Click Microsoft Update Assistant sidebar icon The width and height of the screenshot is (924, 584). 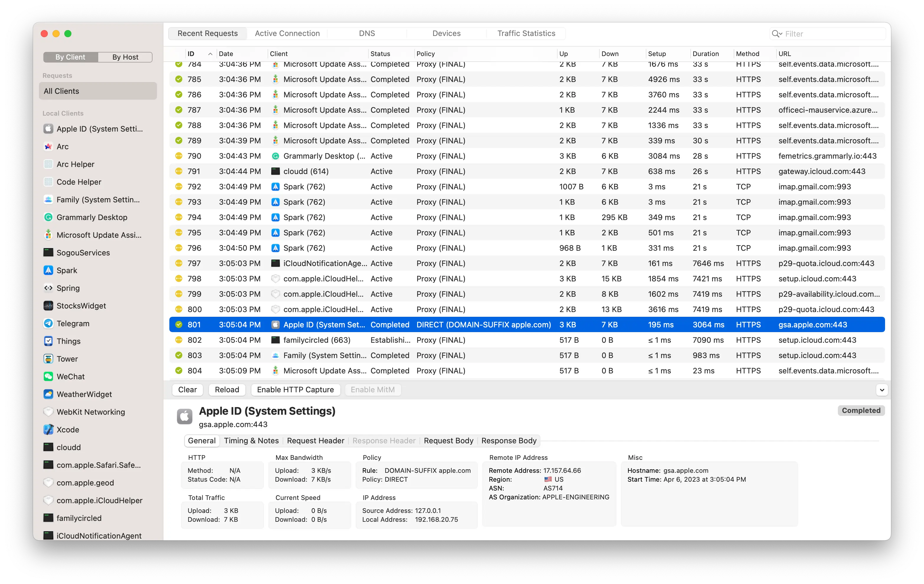coord(48,235)
